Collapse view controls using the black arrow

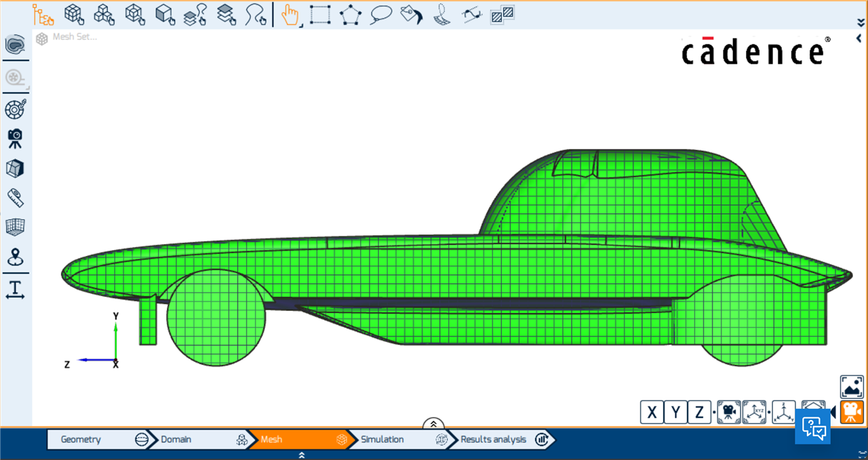pyautogui.click(x=833, y=412)
